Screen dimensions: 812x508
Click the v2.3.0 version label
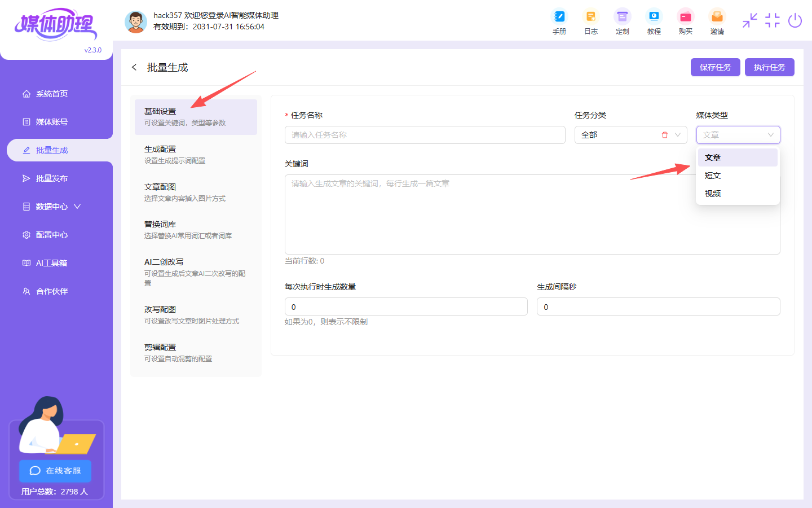click(x=93, y=50)
